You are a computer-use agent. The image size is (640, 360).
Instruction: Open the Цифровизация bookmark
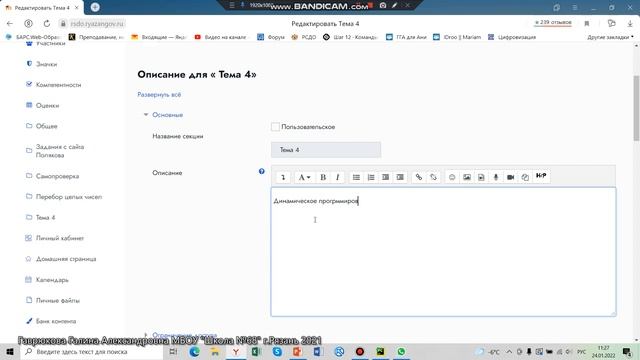512,37
